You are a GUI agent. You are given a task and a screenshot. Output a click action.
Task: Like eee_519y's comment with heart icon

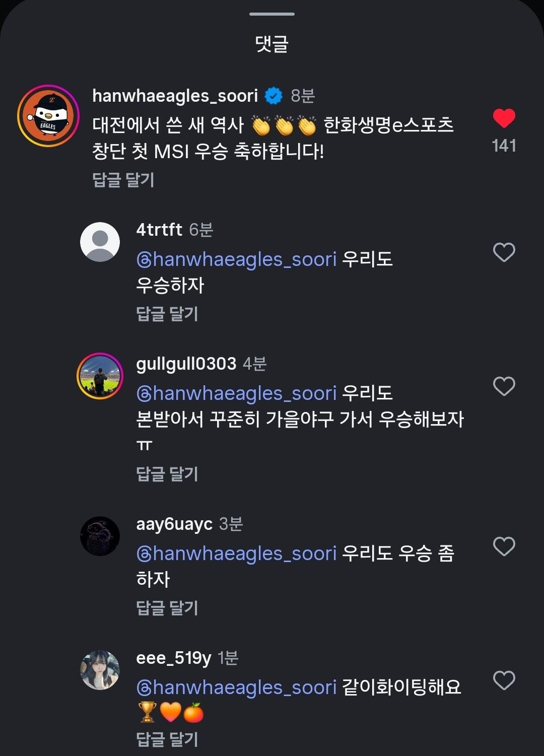[x=504, y=680]
